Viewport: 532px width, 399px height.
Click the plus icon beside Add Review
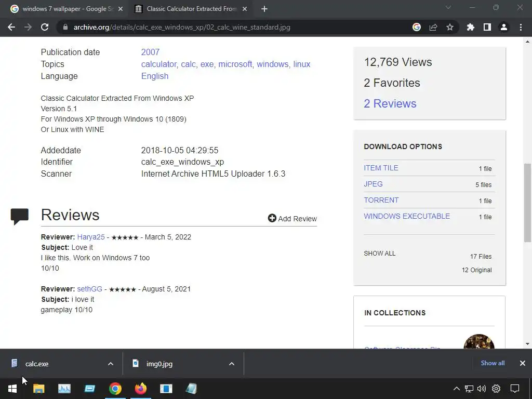[x=272, y=218]
